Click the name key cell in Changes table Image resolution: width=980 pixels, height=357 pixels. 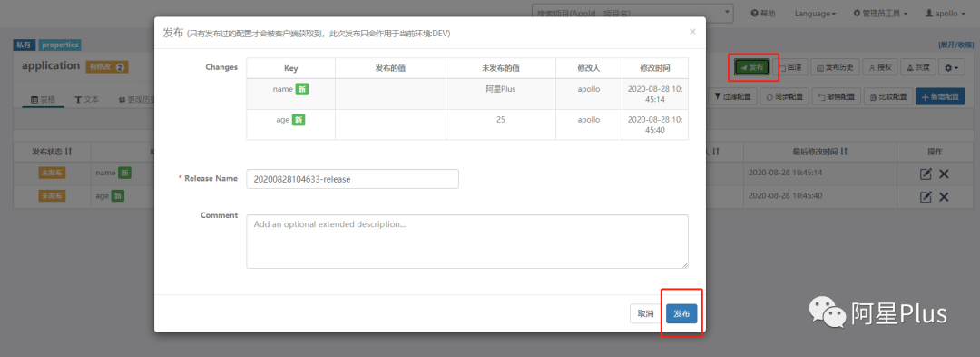click(290, 94)
